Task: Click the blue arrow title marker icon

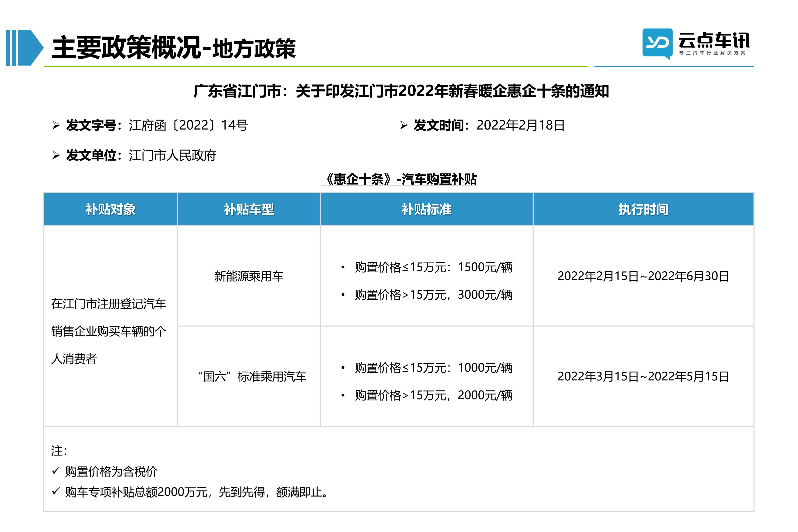Action: tap(25, 48)
